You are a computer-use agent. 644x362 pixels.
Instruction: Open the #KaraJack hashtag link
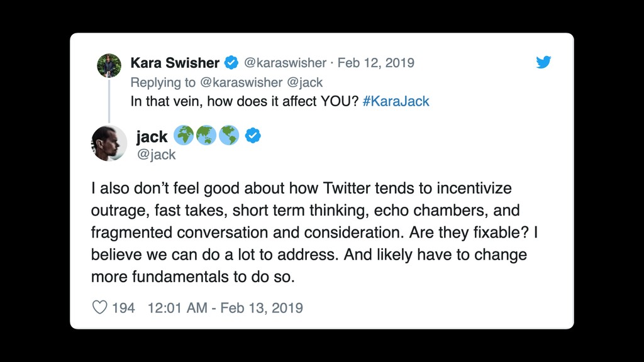[396, 101]
